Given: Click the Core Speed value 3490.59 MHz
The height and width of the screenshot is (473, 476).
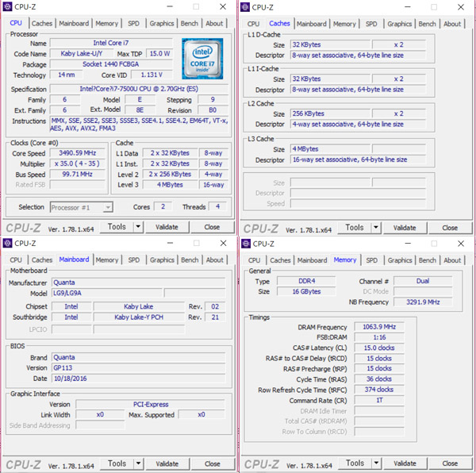Looking at the screenshot, I should pos(78,152).
